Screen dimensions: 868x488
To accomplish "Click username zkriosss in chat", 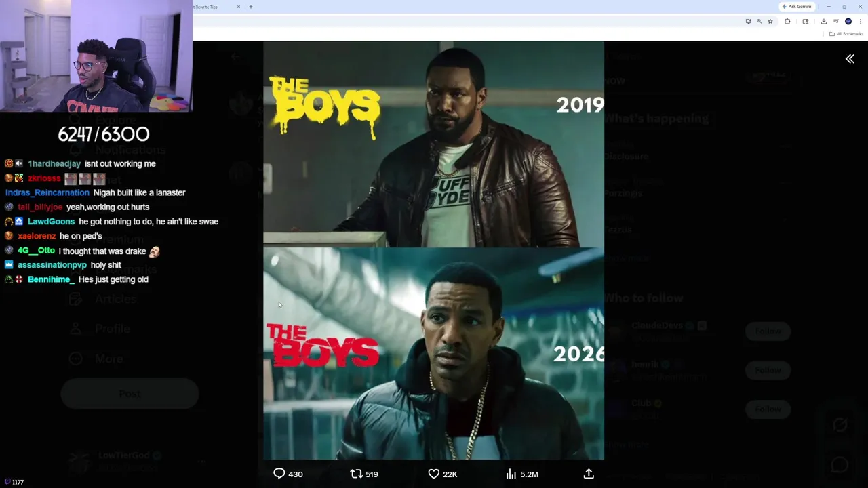I will tap(44, 178).
